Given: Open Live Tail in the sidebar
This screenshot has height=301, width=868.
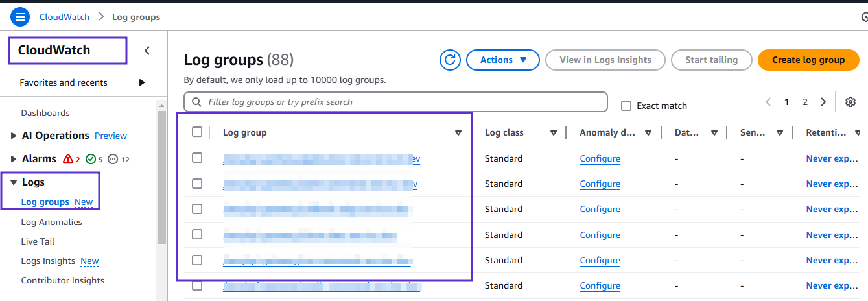Looking at the screenshot, I should tap(38, 241).
